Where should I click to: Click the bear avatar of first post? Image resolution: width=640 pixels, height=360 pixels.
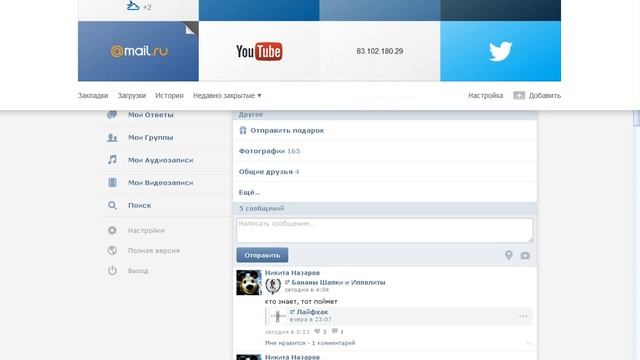(249, 282)
